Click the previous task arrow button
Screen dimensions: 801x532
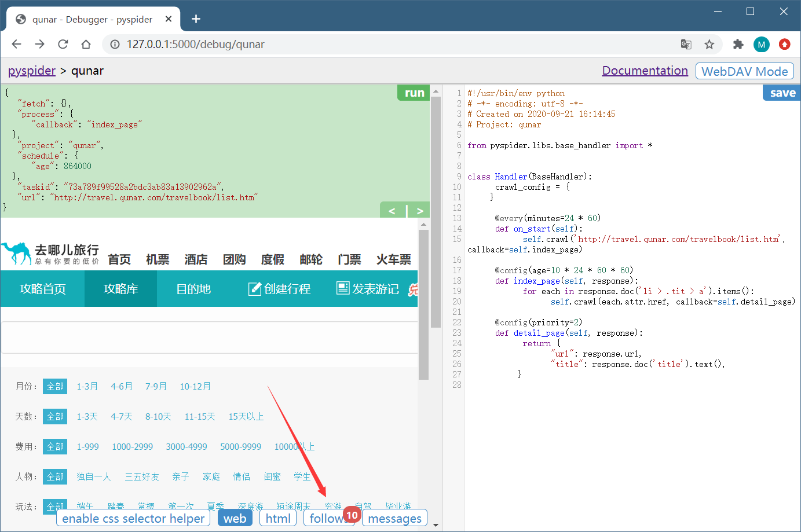(x=392, y=211)
